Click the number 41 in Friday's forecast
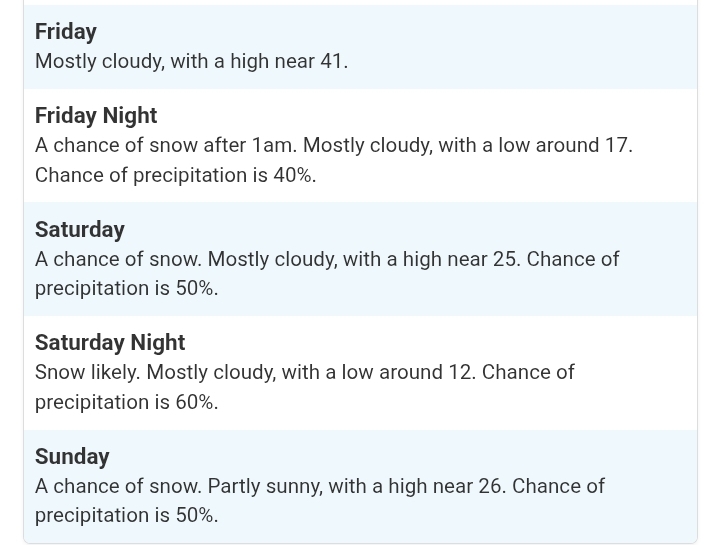Image resolution: width=710 pixels, height=545 pixels. [331, 62]
